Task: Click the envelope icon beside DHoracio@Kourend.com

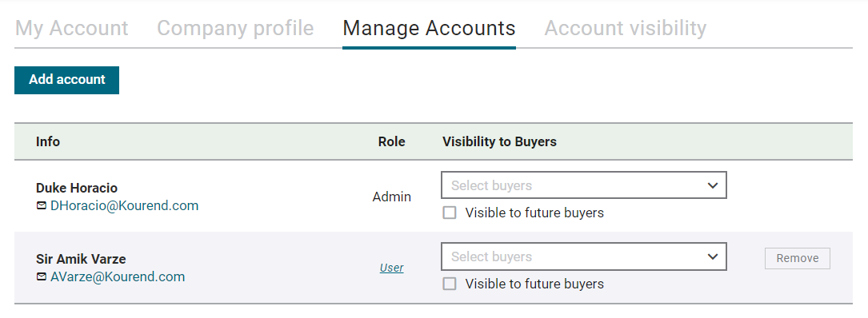Action: tap(41, 205)
